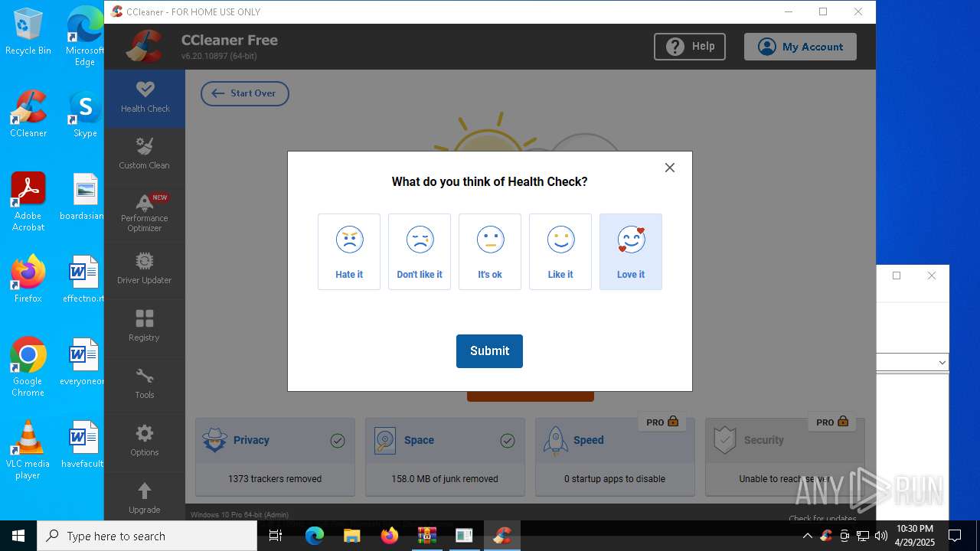980x551 pixels.
Task: Open CCleaner desktop shortcut
Action: (x=28, y=114)
